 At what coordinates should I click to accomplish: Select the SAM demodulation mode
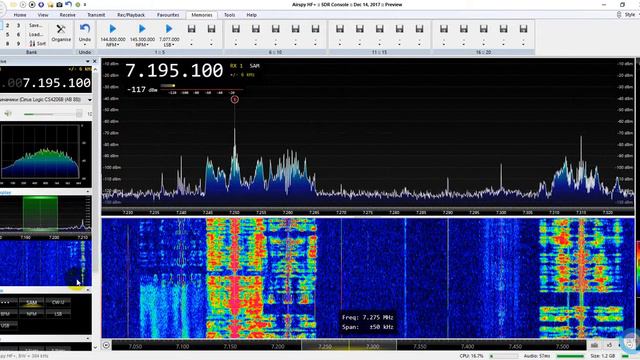(31, 302)
